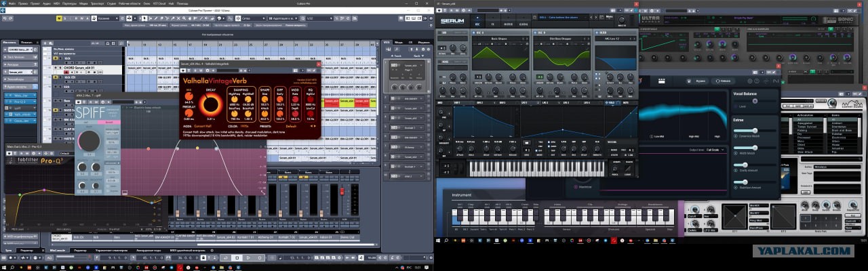Toggle the lower zone visibility icon
Viewport: 868px width, 271px height.
[413, 18]
